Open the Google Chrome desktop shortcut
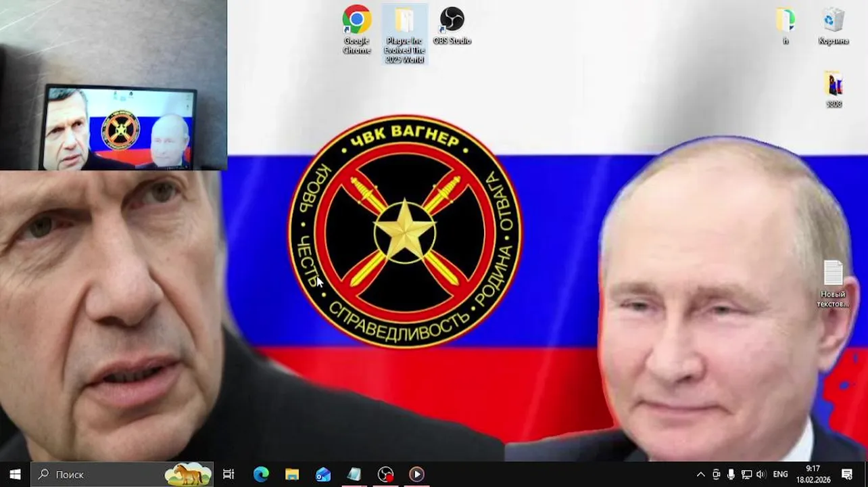Image resolution: width=868 pixels, height=487 pixels. [356, 30]
